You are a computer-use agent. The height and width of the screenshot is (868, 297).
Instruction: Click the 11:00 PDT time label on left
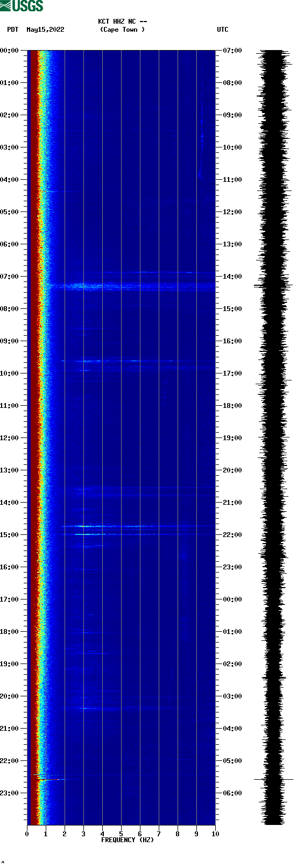point(10,406)
